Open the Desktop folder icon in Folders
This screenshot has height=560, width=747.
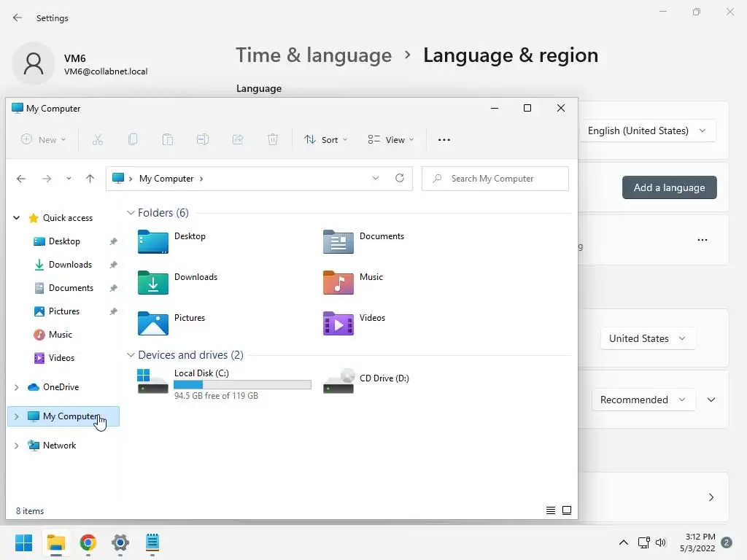pyautogui.click(x=153, y=241)
